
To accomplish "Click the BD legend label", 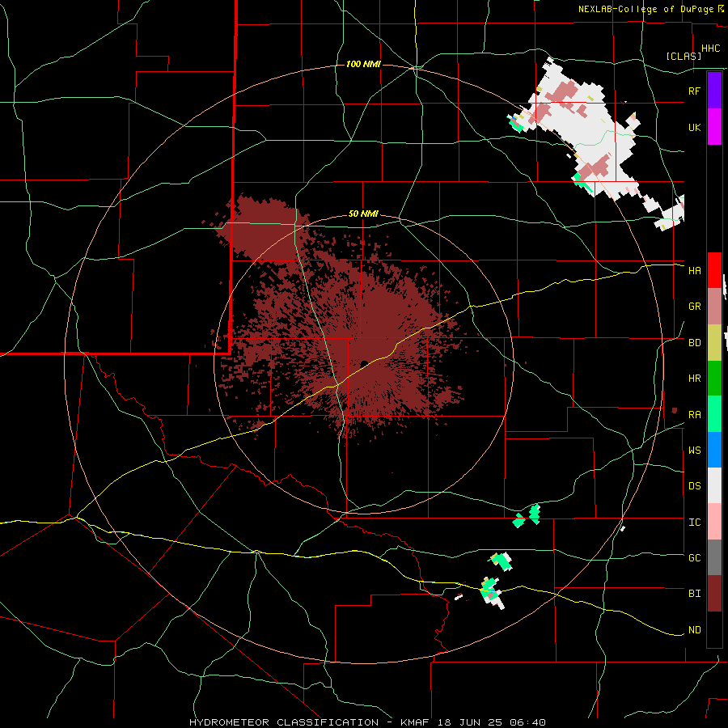I will (x=694, y=343).
